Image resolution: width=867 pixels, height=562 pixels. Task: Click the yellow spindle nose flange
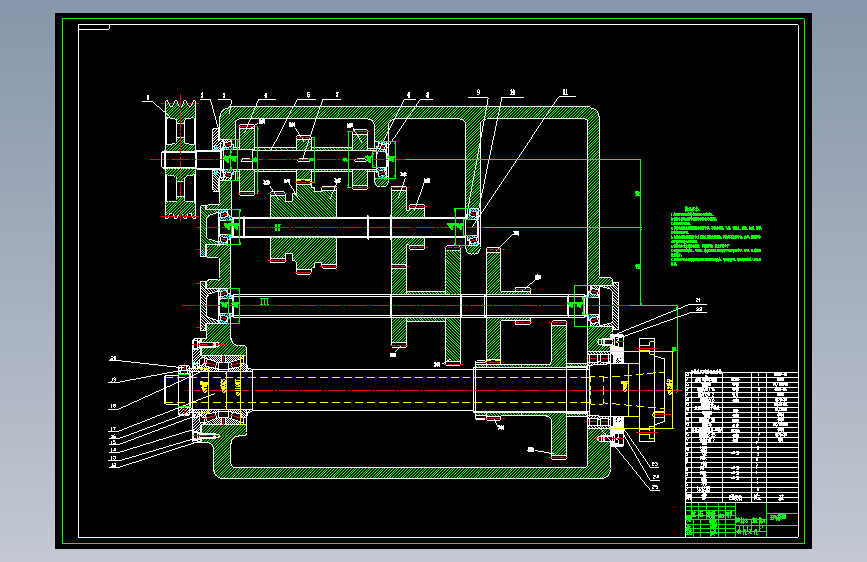[x=648, y=390]
